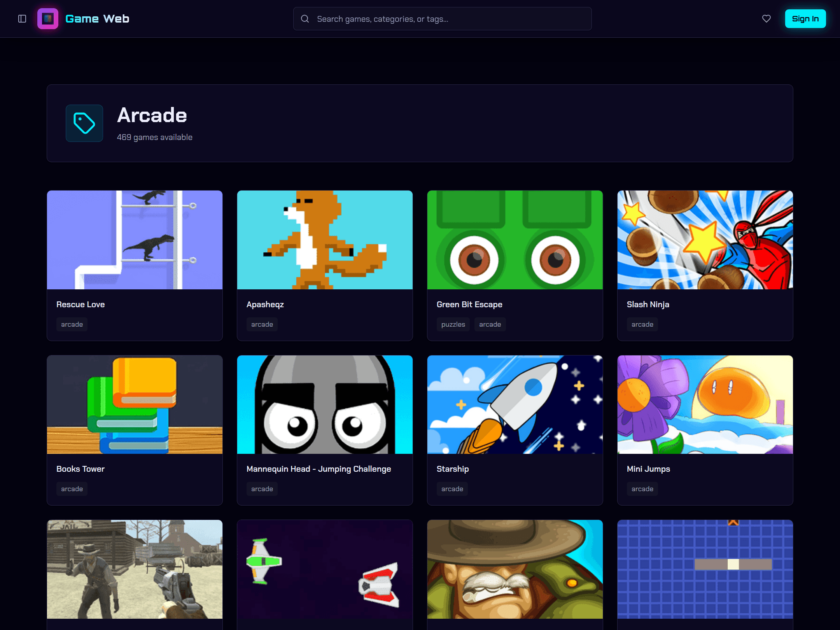Click the Green Bit Escape title
Screen dimensions: 840x630
[469, 304]
